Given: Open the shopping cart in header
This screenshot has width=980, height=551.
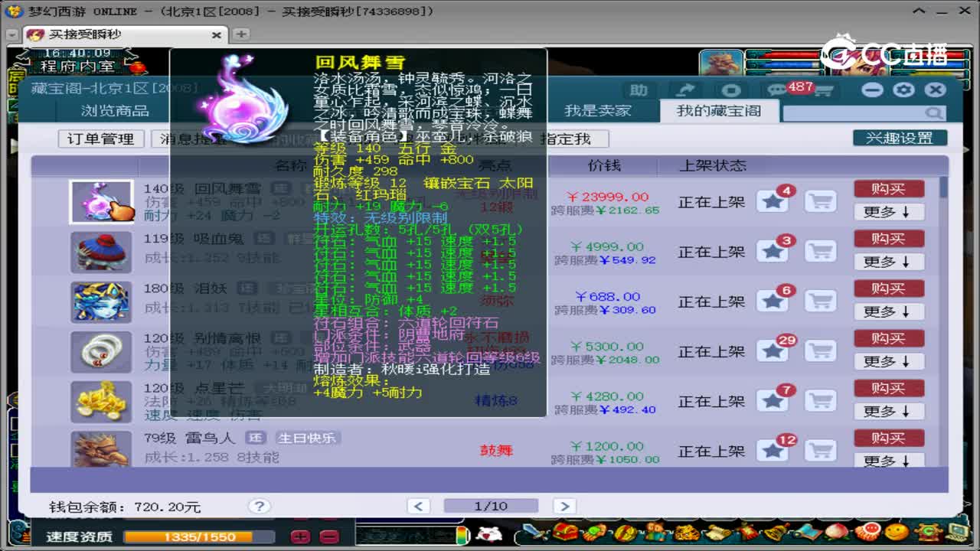Looking at the screenshot, I should (x=823, y=90).
